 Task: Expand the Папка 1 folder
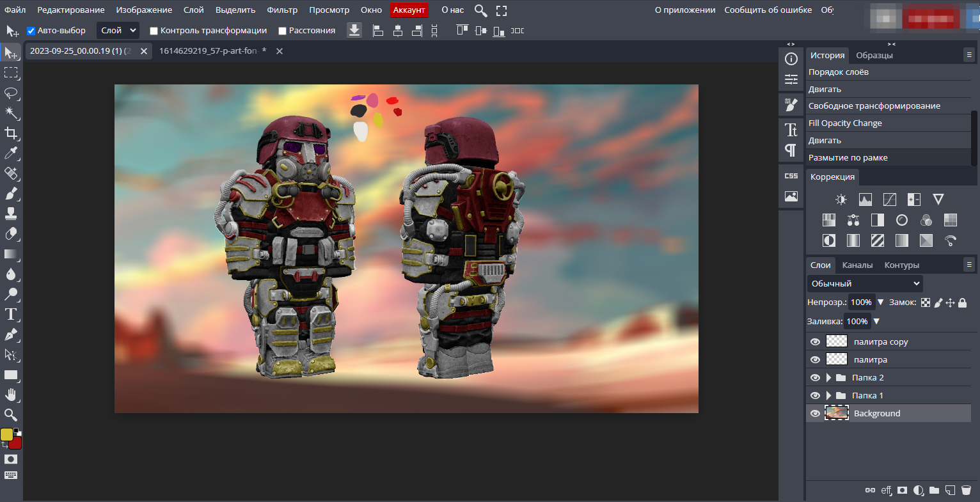point(828,396)
